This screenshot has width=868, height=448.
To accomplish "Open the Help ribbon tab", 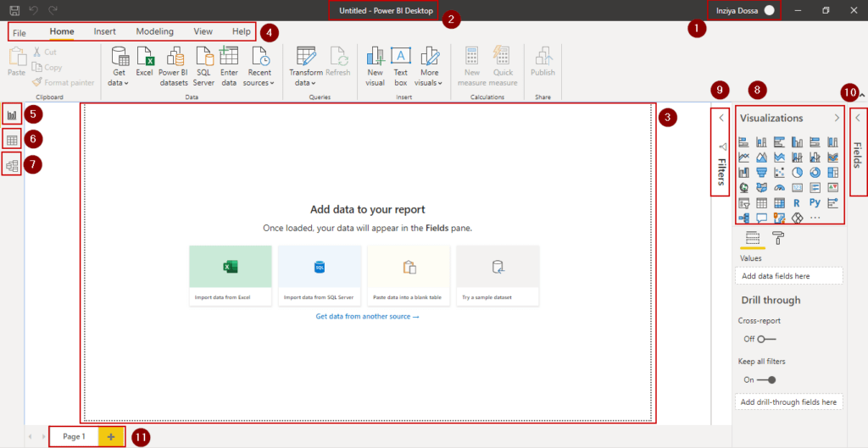I will (x=242, y=32).
